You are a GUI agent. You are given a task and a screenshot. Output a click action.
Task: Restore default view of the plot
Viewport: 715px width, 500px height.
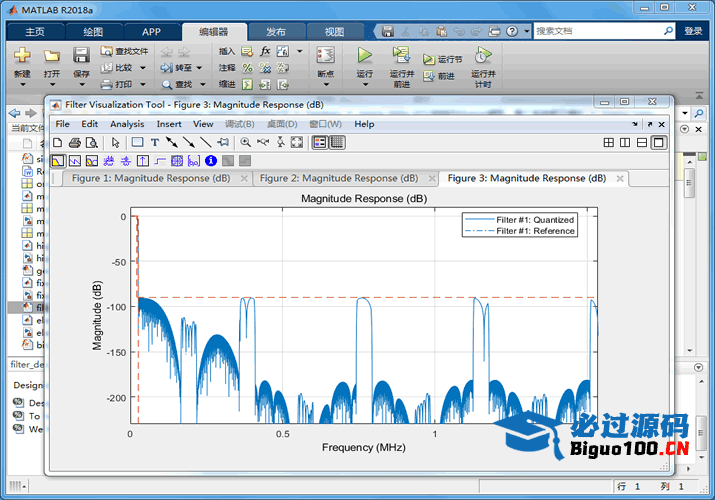(x=297, y=143)
